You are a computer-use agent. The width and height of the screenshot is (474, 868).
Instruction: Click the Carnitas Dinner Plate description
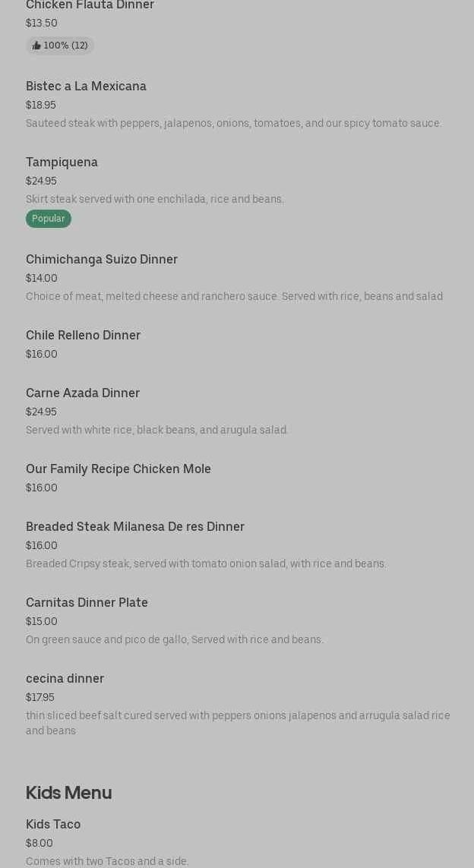[175, 639]
